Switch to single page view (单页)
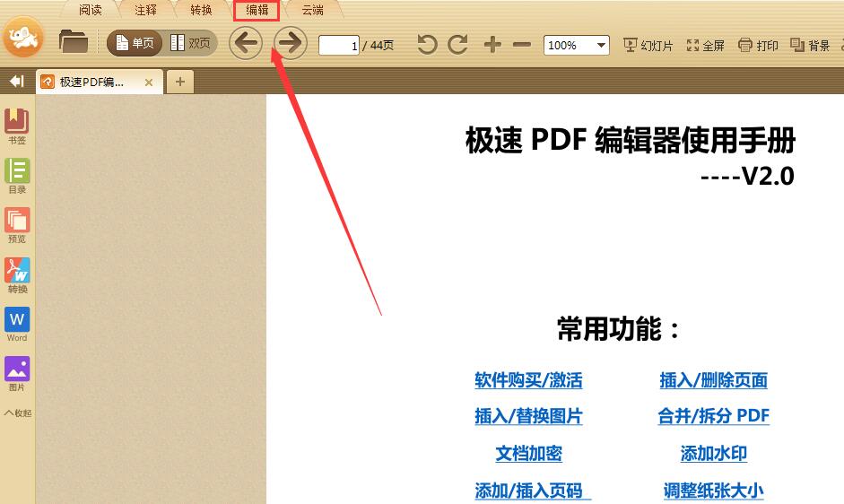This screenshot has height=504, width=844. coord(135,43)
